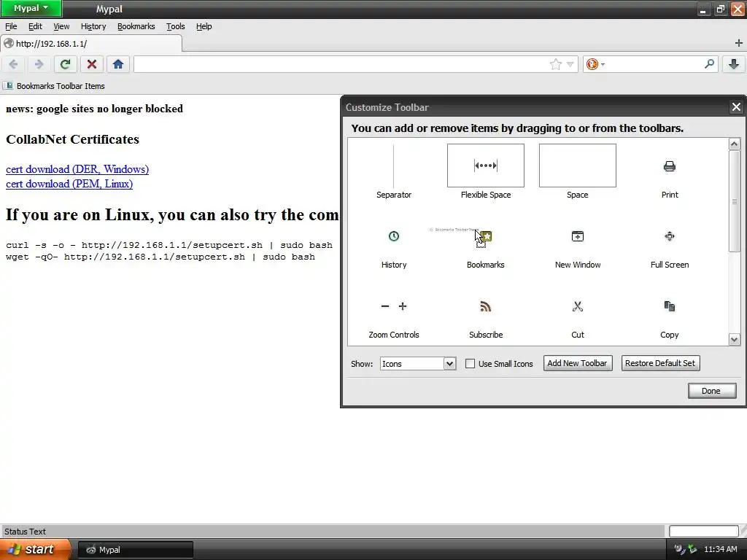Open the History menu
This screenshot has height=560, width=747.
click(x=93, y=26)
